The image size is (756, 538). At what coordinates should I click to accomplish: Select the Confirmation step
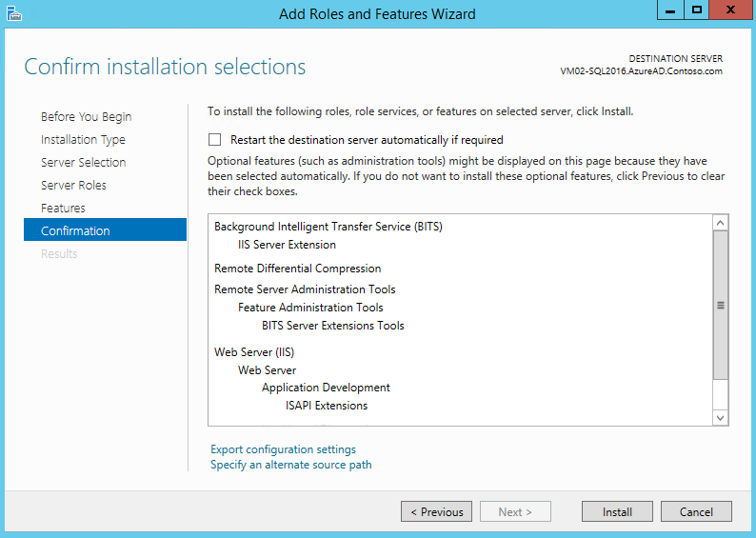tap(75, 231)
